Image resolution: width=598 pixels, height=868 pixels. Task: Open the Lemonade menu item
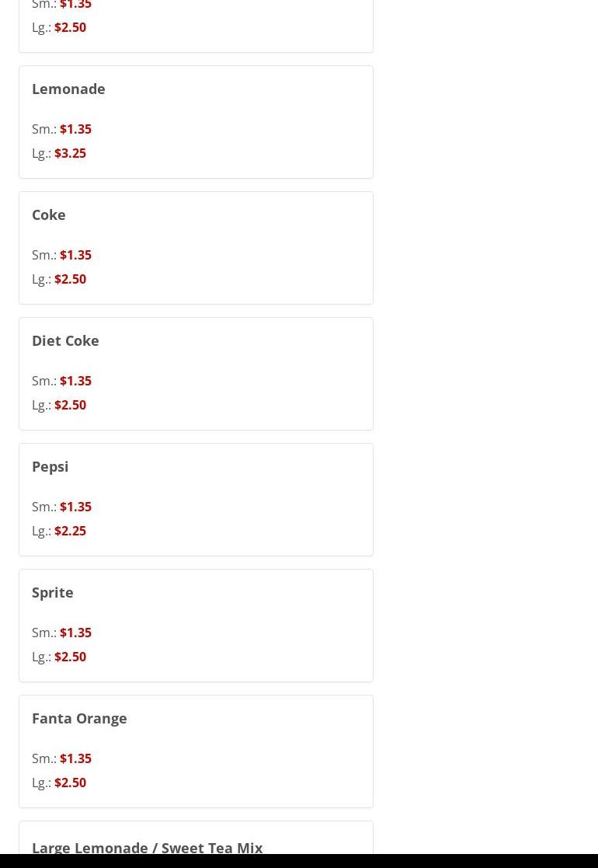[68, 89]
